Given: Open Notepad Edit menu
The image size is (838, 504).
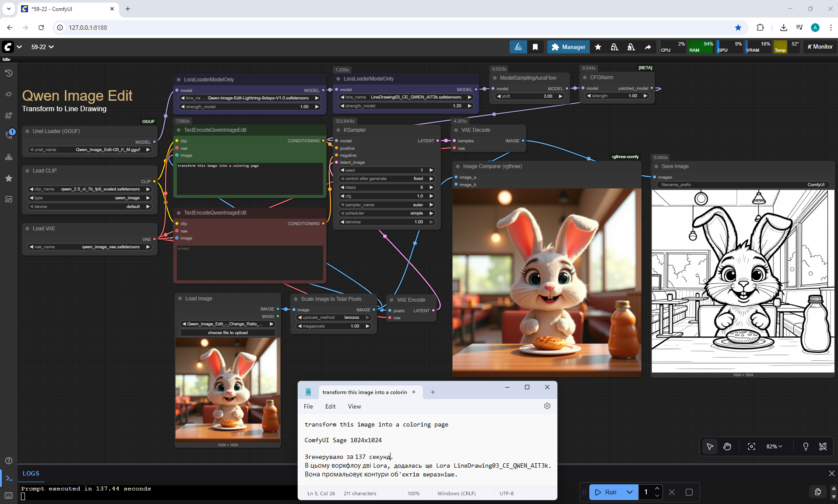Looking at the screenshot, I should click(x=330, y=406).
